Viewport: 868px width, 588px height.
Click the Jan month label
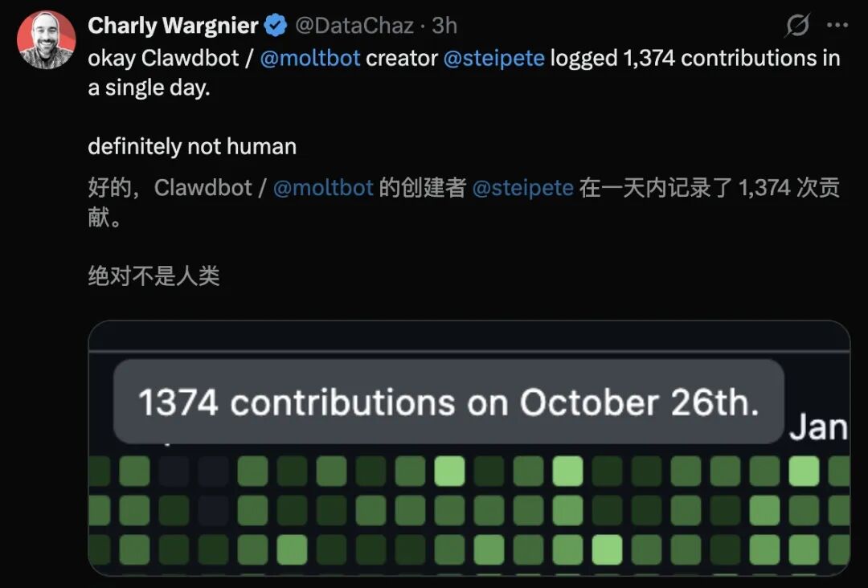coord(818,427)
